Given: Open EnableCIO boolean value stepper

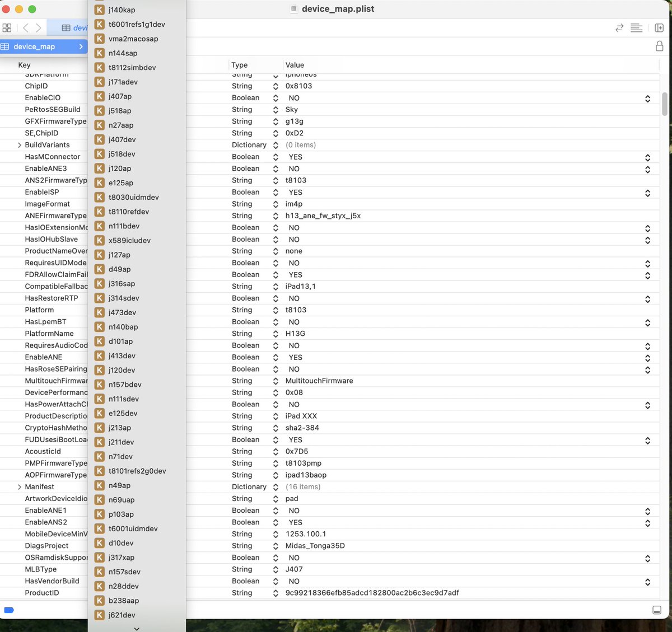Looking at the screenshot, I should [x=648, y=98].
